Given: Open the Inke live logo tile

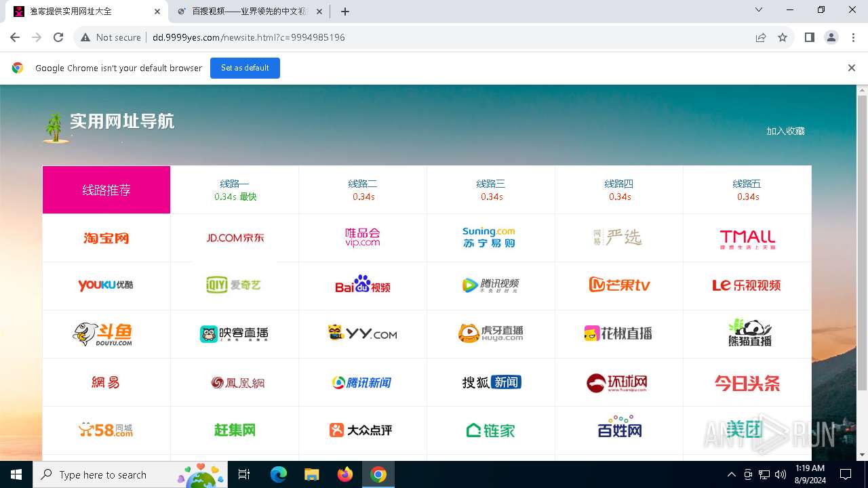Looking at the screenshot, I should coord(235,334).
